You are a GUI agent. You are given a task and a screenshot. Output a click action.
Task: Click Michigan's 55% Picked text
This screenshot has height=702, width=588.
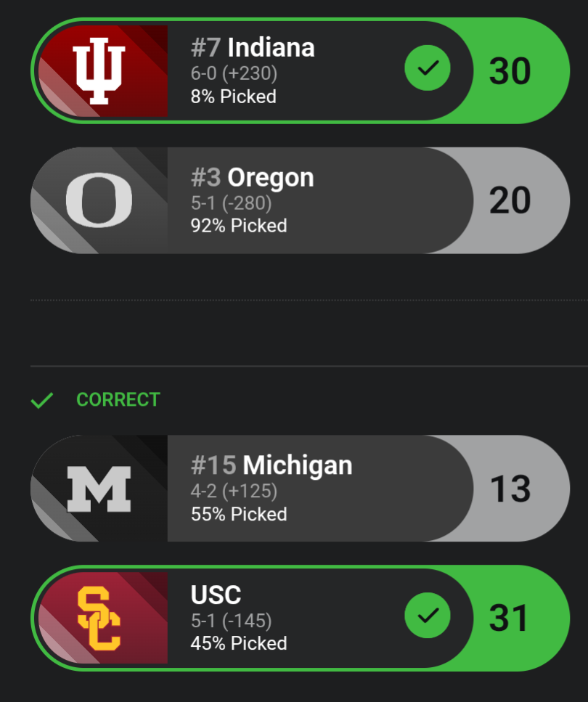click(x=239, y=514)
